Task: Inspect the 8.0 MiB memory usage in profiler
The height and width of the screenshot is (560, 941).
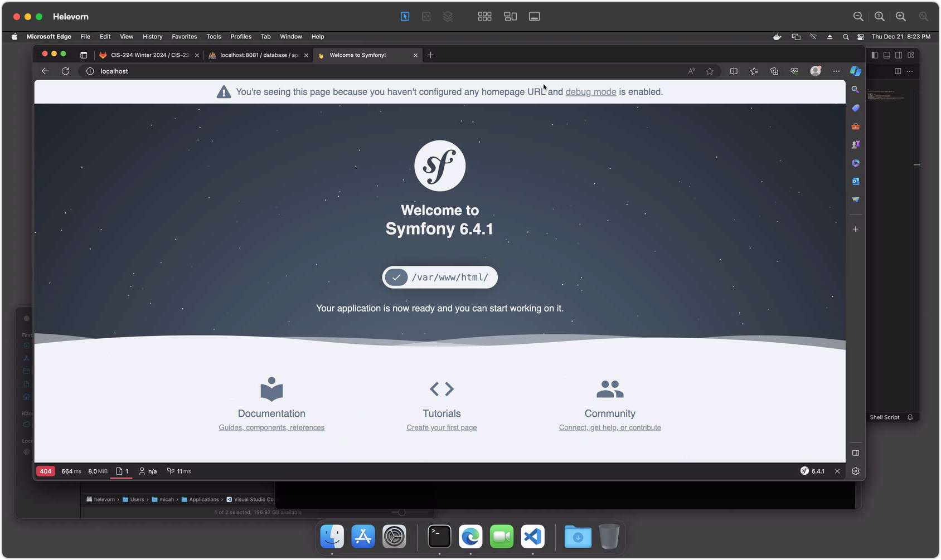Action: pos(98,471)
